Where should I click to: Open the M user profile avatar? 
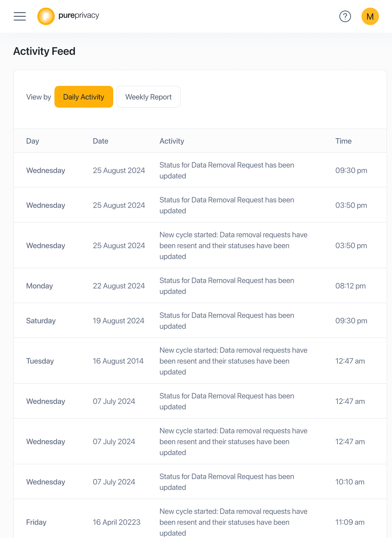point(370,16)
